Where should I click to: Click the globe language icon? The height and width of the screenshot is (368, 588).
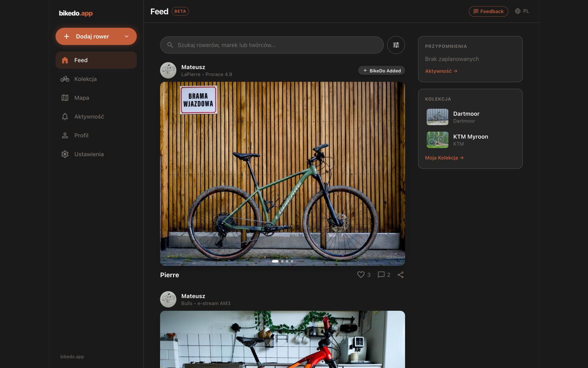(517, 11)
